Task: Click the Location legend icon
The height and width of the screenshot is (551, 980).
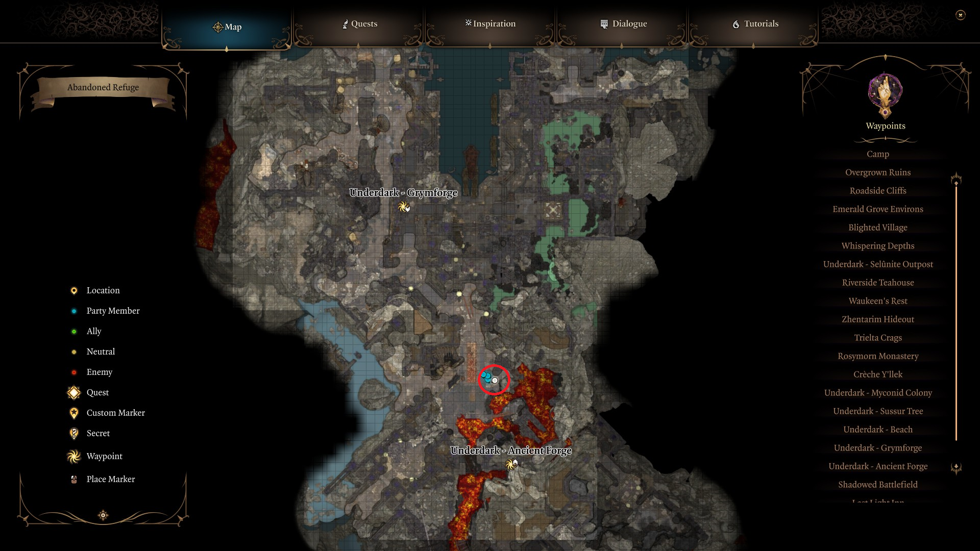Action: point(73,290)
